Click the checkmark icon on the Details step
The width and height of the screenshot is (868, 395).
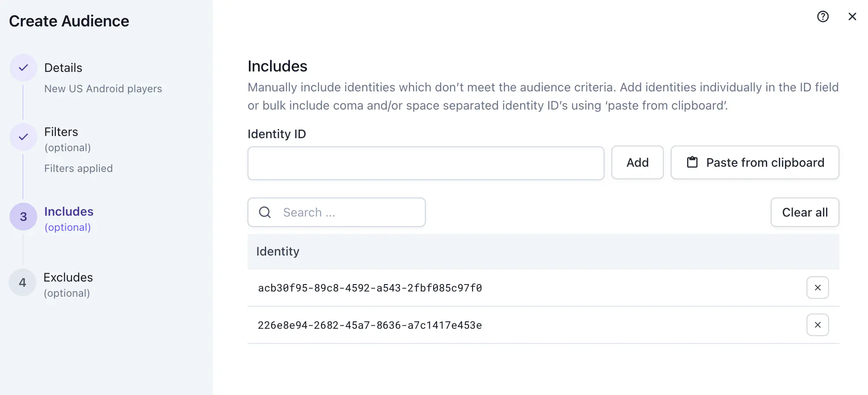click(23, 68)
